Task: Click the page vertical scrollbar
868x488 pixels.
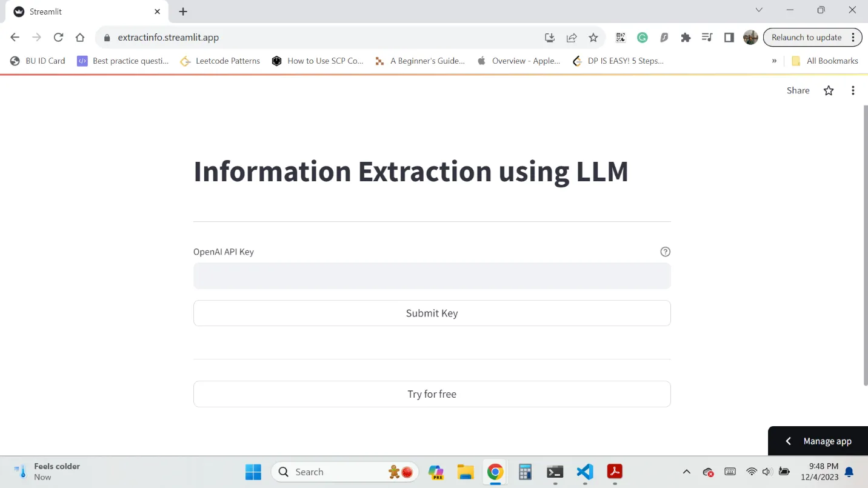Action: [x=866, y=245]
